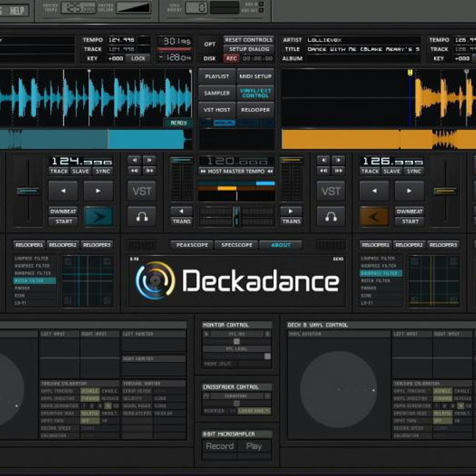Viewport: 476px width, 476px height.
Task: Click right TRANS arrow icon
Action: click(291, 211)
